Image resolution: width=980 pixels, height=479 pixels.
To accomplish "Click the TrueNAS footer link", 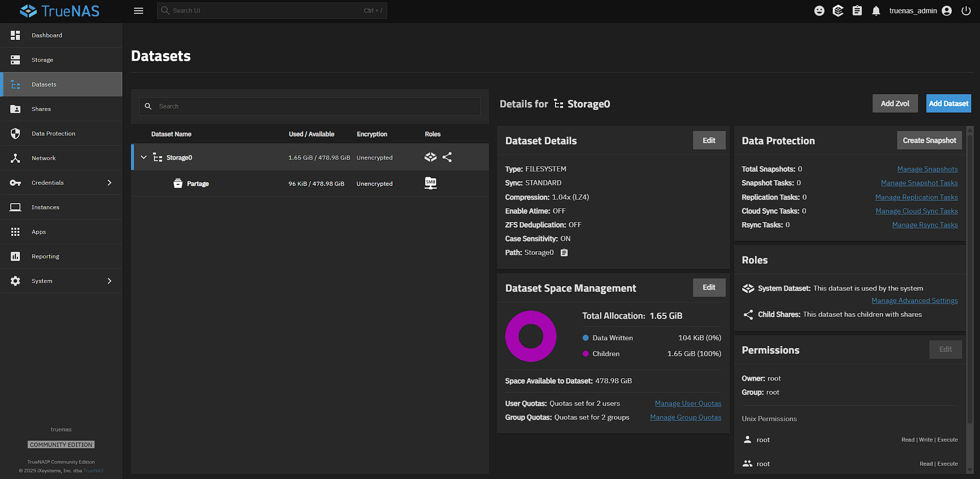I will [x=94, y=471].
